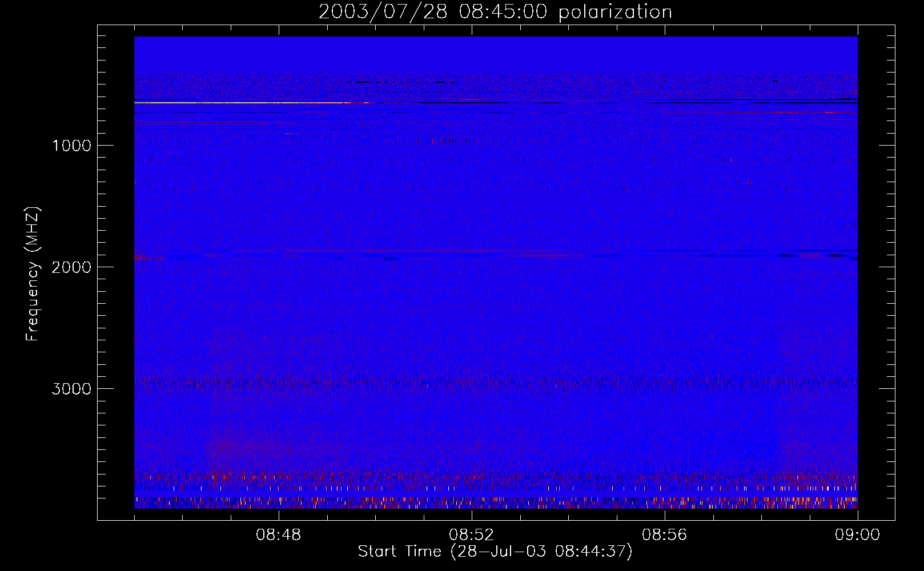Select the '3000' frequency axis label
This screenshot has width=924, height=571.
(71, 389)
